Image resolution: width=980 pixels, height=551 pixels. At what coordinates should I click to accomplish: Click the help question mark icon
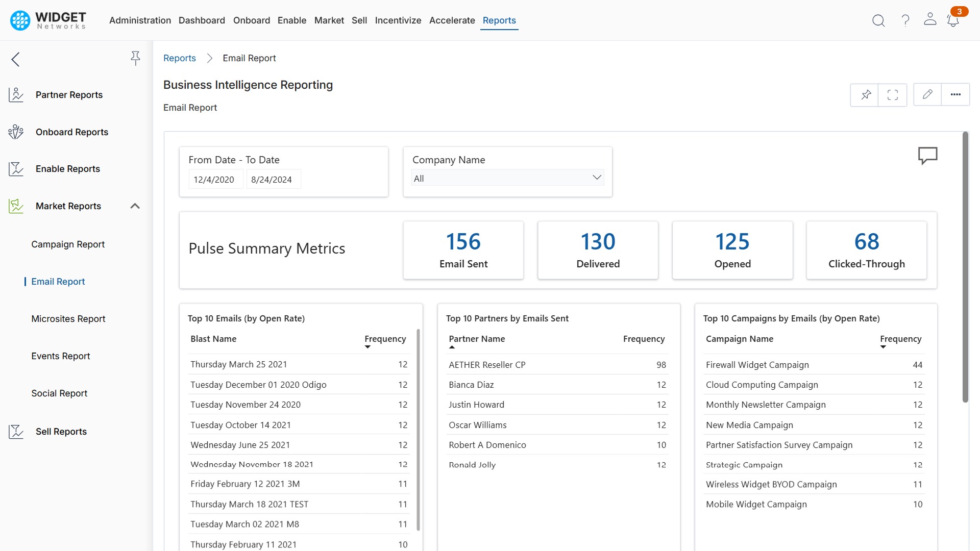click(x=905, y=20)
